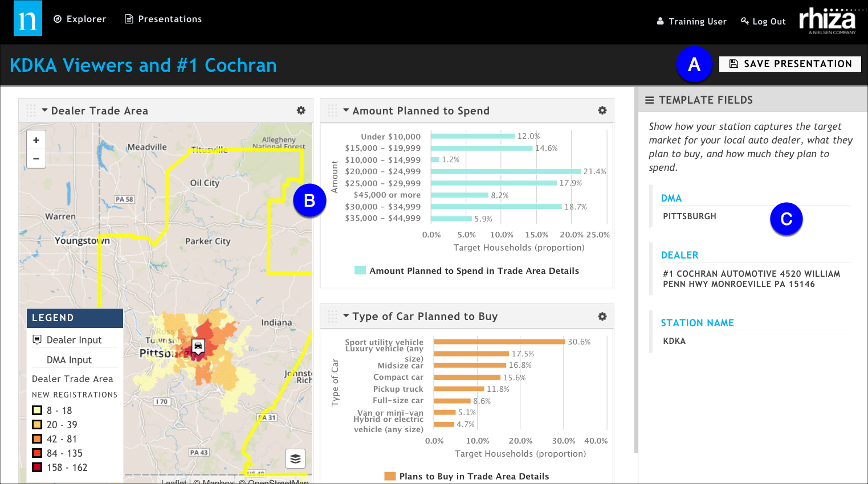Click the 8 - 18 legend color swatch
This screenshot has height=484, width=868.
point(37,411)
